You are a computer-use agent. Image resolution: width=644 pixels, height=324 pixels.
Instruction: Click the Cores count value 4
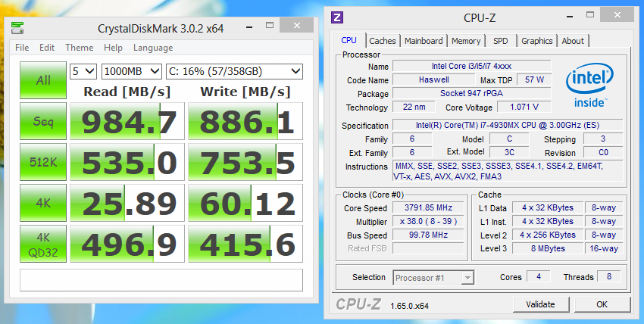(539, 277)
